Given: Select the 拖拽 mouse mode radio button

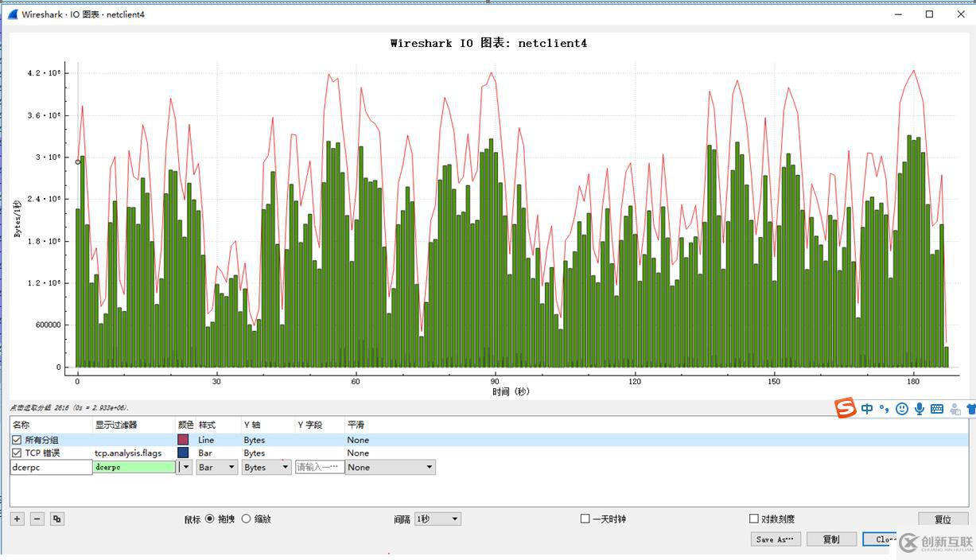Looking at the screenshot, I should [x=210, y=519].
